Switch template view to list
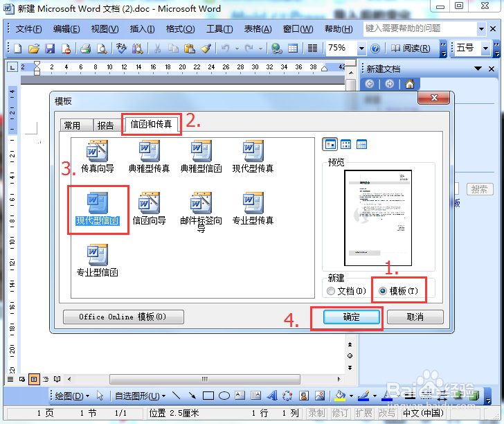504x424 pixels. pyautogui.click(x=346, y=144)
